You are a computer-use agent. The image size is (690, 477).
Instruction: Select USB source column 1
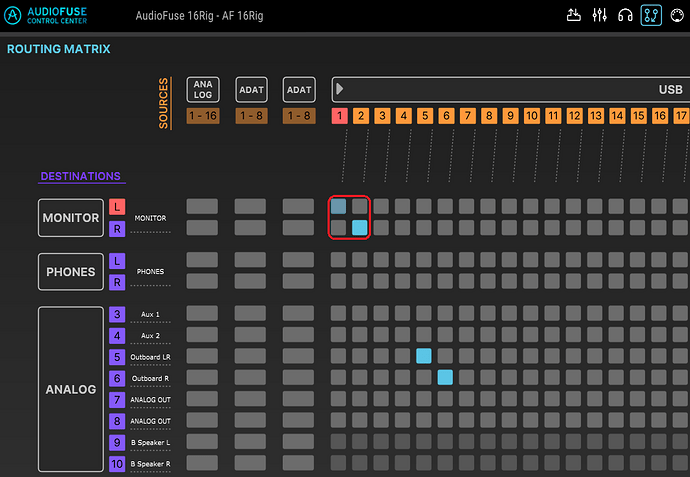339,116
